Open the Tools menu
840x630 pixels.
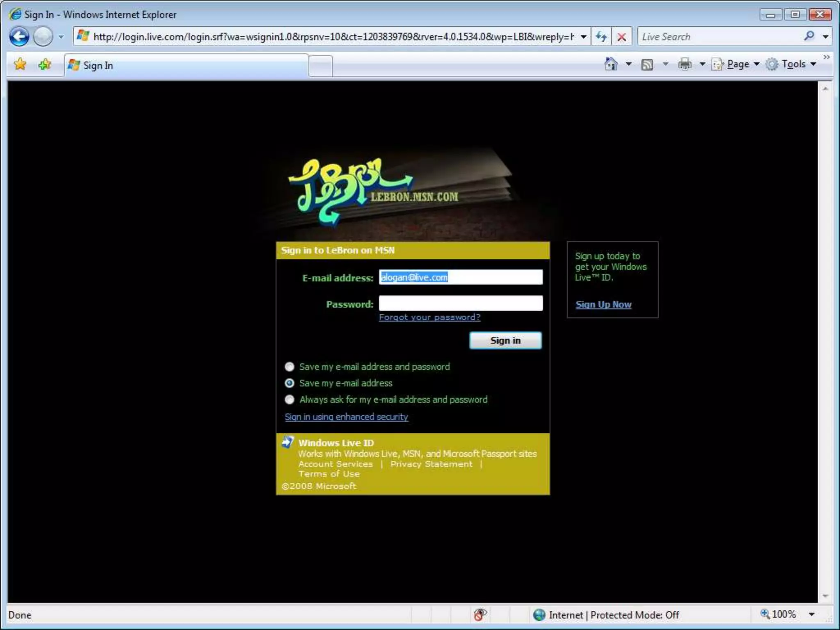point(791,64)
